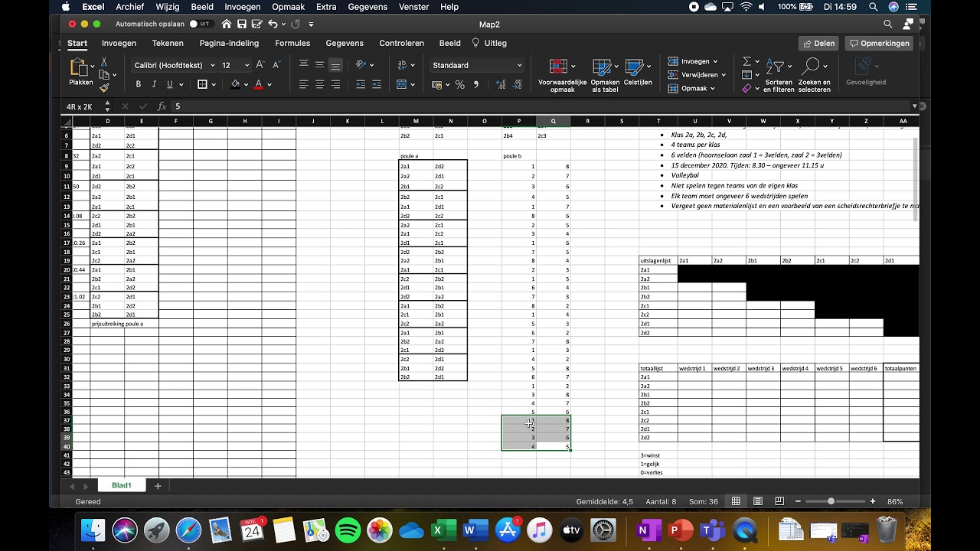Center text horizontally in cells
The width and height of the screenshot is (980, 551).
(319, 84)
